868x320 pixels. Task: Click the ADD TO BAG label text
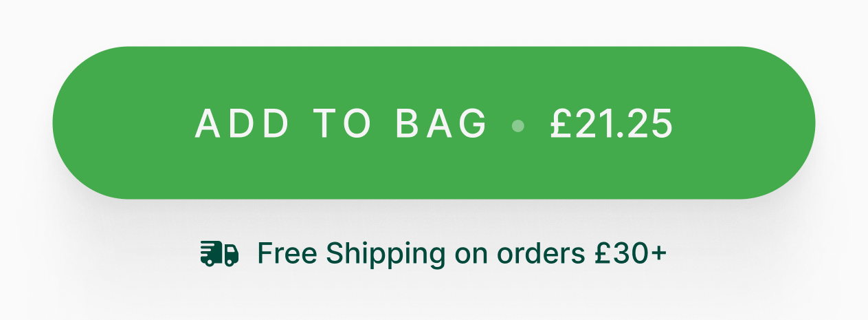pos(342,125)
